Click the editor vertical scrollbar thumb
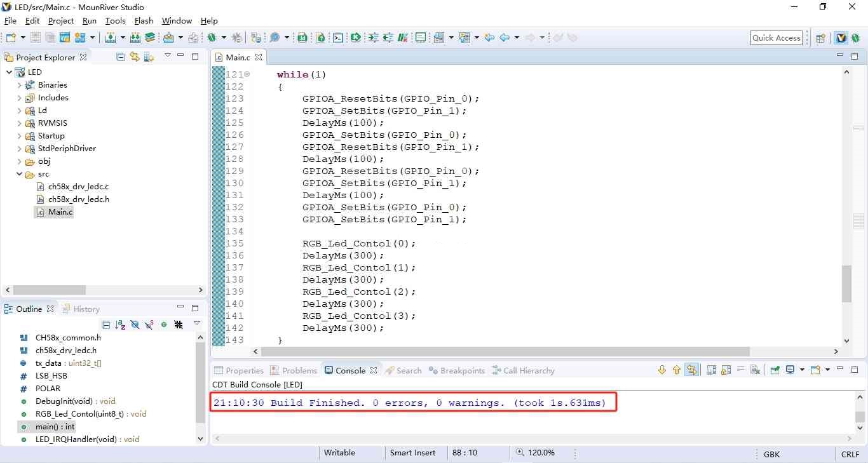Screen dimensions: 868x463 (x=846, y=284)
